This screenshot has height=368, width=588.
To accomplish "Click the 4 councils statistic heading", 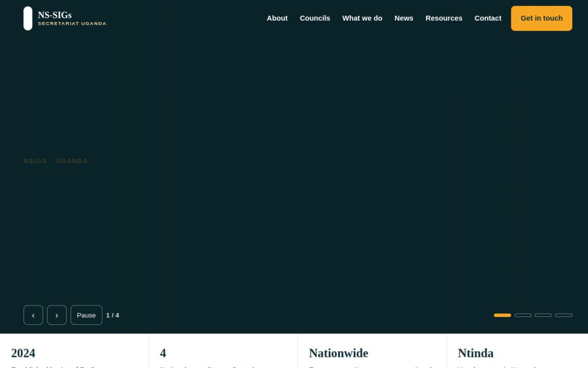I will 163,353.
